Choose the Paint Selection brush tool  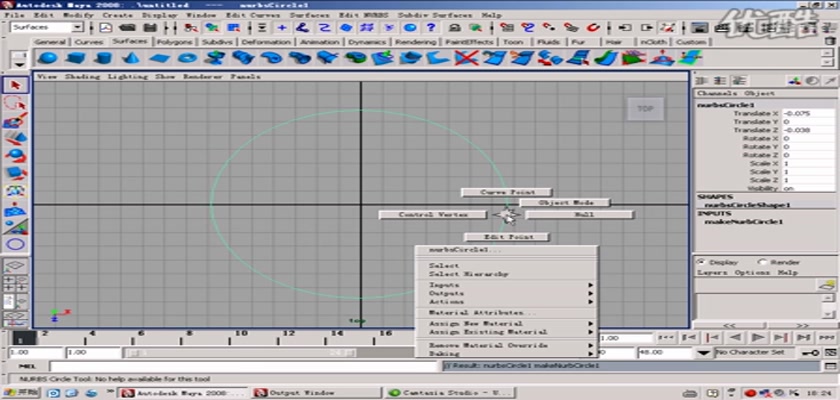click(16, 120)
